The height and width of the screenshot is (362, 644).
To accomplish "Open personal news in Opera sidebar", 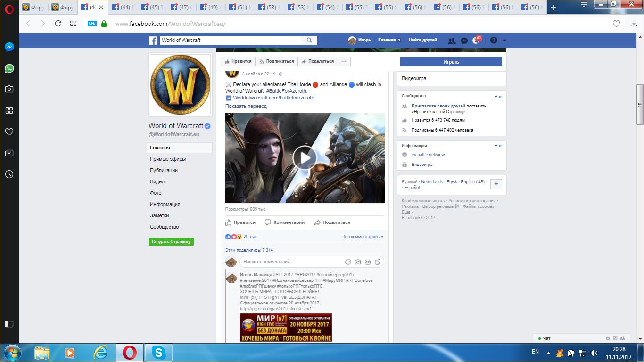I will tap(9, 153).
